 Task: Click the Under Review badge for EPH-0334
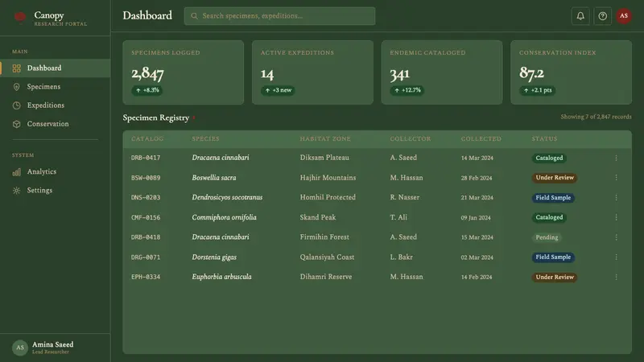(555, 277)
